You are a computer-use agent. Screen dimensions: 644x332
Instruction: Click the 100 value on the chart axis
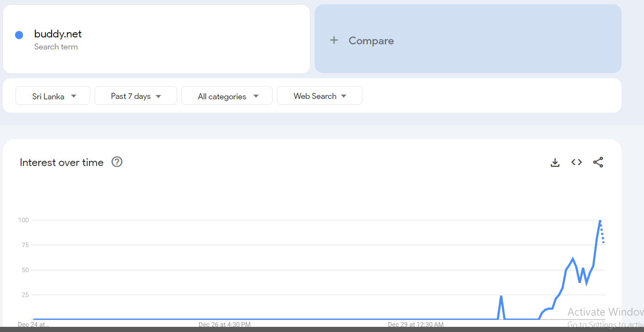click(23, 220)
